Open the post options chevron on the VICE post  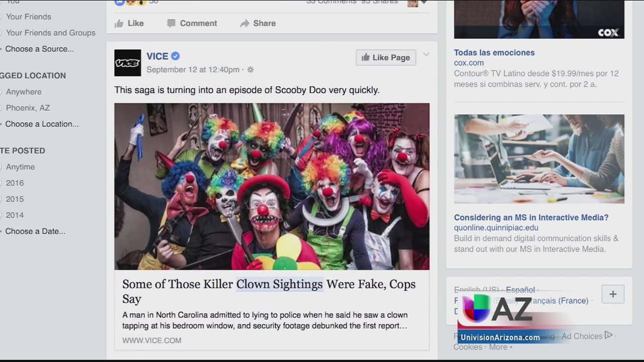tap(426, 55)
